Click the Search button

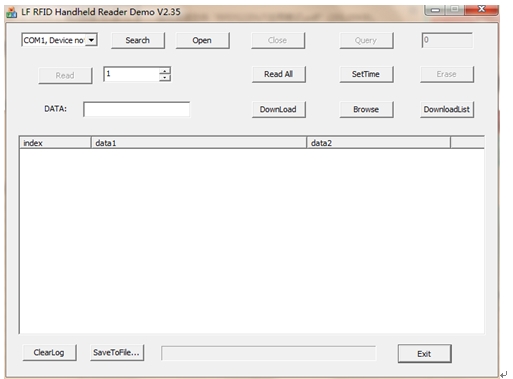click(x=138, y=40)
